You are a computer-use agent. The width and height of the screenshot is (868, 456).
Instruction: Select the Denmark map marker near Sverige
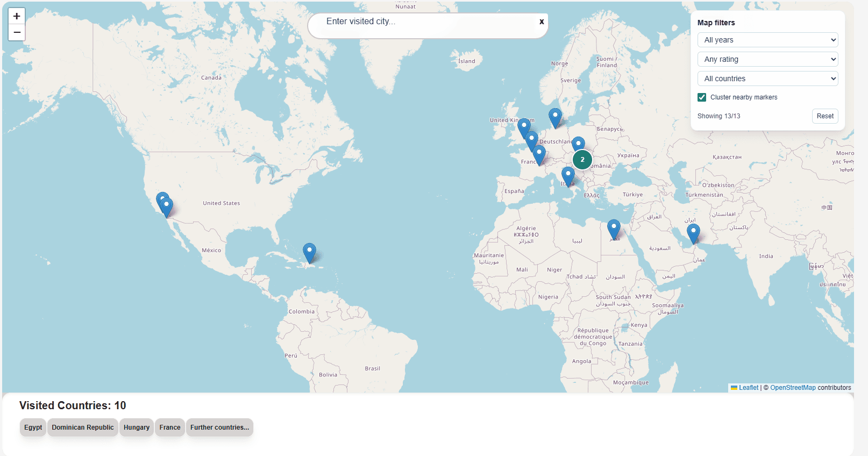tap(555, 118)
